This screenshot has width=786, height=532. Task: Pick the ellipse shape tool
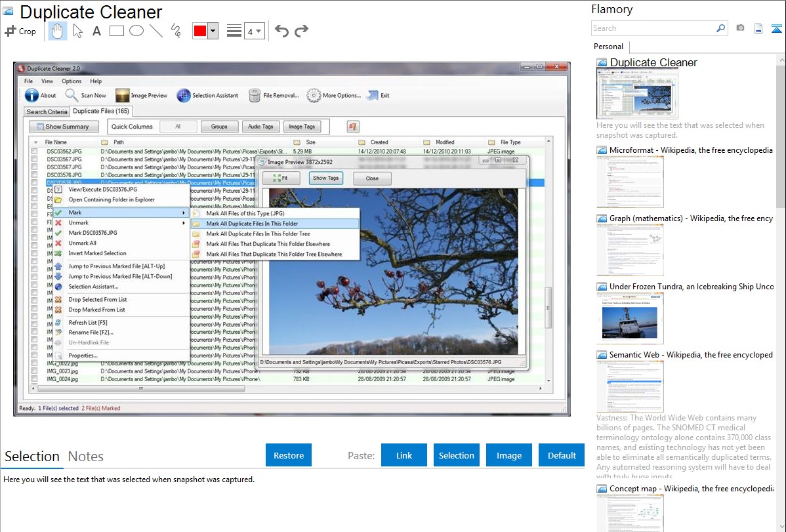pos(136,31)
